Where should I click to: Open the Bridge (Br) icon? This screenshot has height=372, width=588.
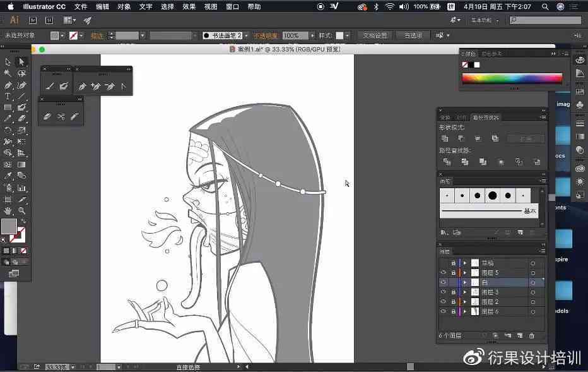(x=33, y=20)
